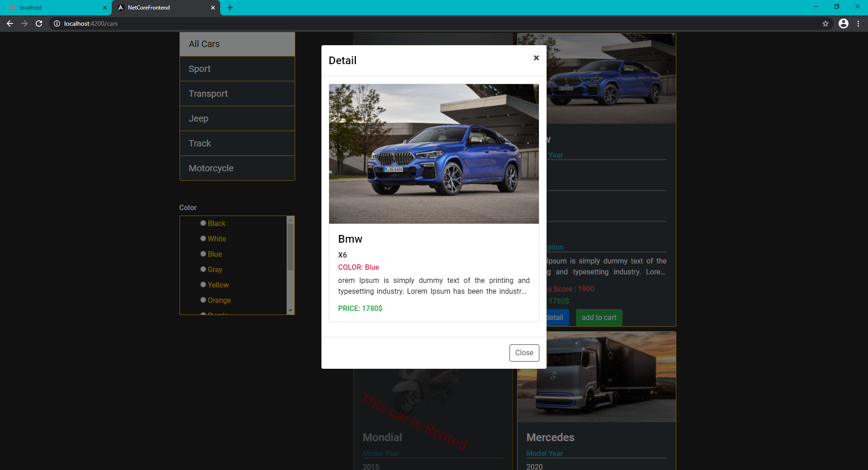Open the browser profile avatar menu

(x=844, y=23)
